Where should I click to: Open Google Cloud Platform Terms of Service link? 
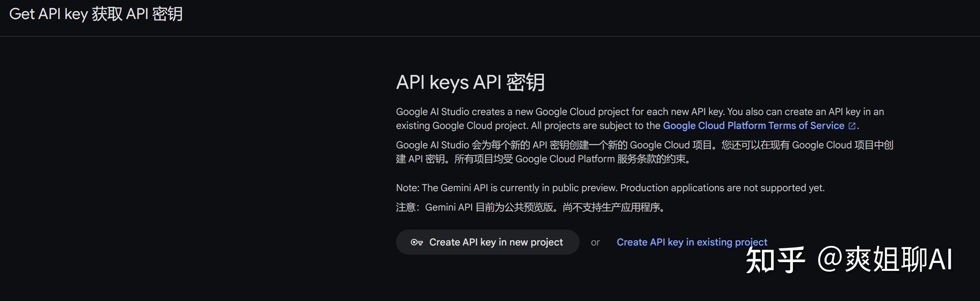pyautogui.click(x=753, y=126)
